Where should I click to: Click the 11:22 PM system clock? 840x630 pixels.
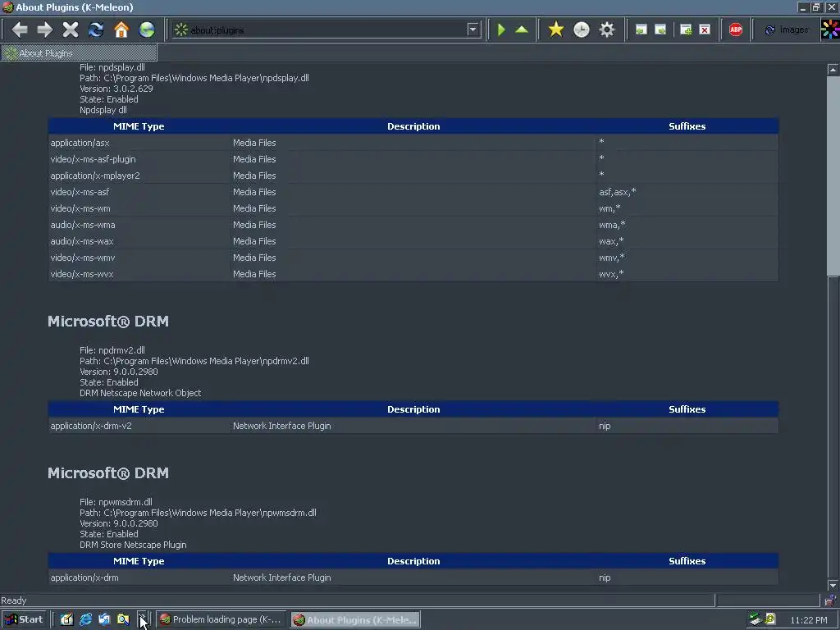click(808, 620)
